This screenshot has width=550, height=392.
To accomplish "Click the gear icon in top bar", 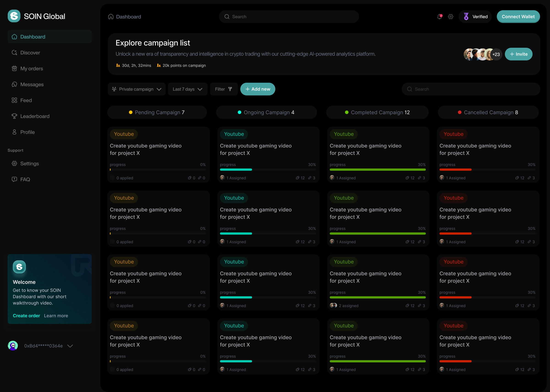I will tap(451, 17).
